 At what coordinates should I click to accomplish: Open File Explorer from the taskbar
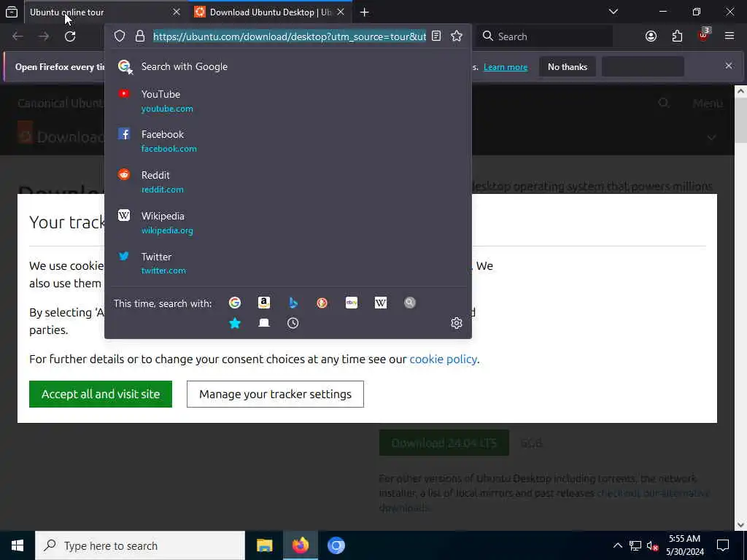click(x=264, y=545)
